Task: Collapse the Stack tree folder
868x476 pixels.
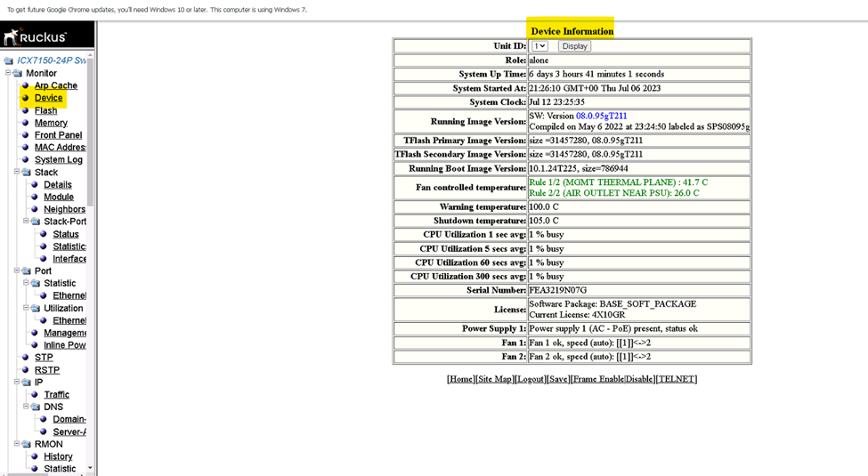Action: tap(17, 172)
